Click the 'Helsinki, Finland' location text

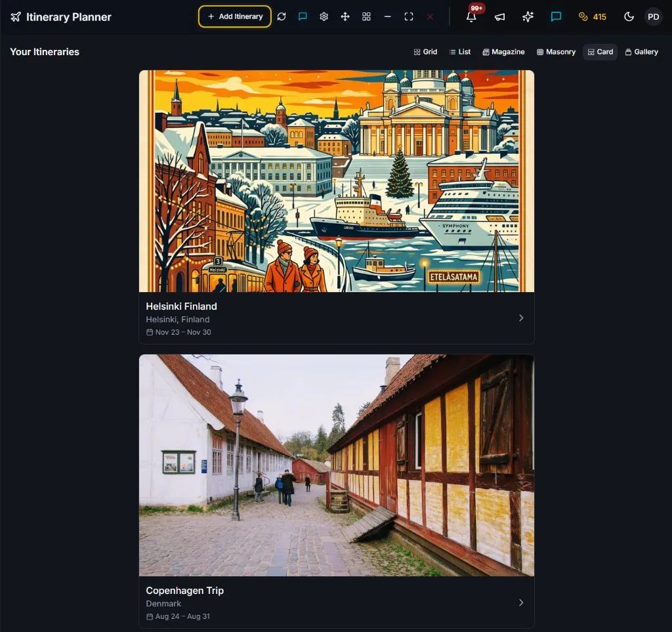point(177,319)
